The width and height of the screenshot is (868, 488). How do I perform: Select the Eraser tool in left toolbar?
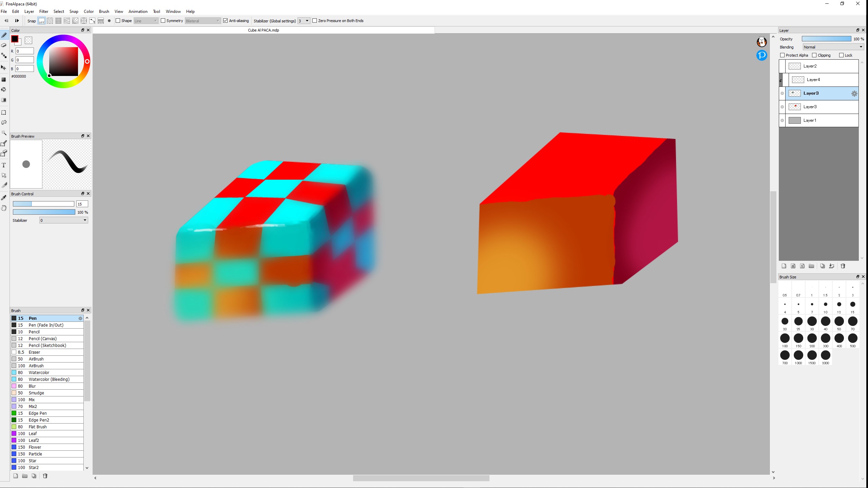click(x=4, y=45)
